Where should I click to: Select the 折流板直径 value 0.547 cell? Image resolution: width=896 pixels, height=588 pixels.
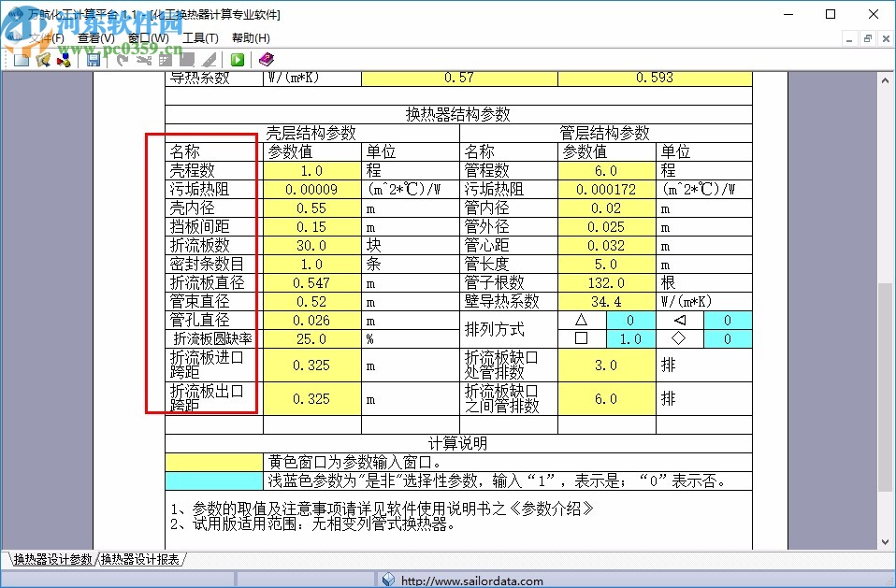point(312,283)
